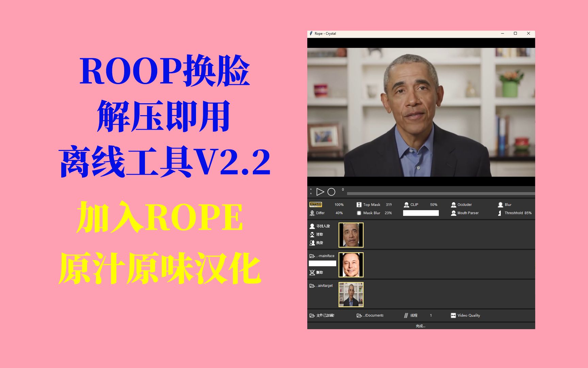Enable the Occluder option
Viewport: 588px width, 368px height.
(454, 204)
